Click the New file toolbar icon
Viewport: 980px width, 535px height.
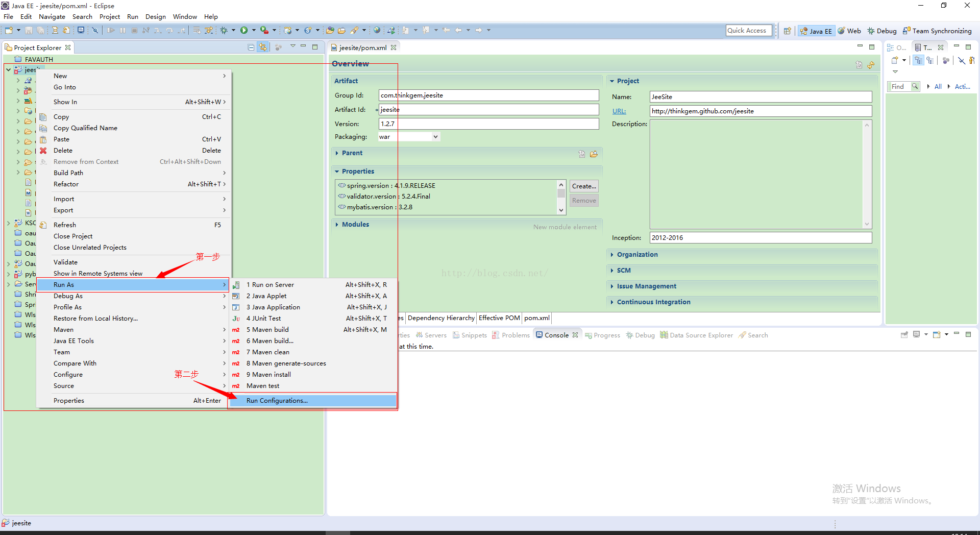coord(9,31)
